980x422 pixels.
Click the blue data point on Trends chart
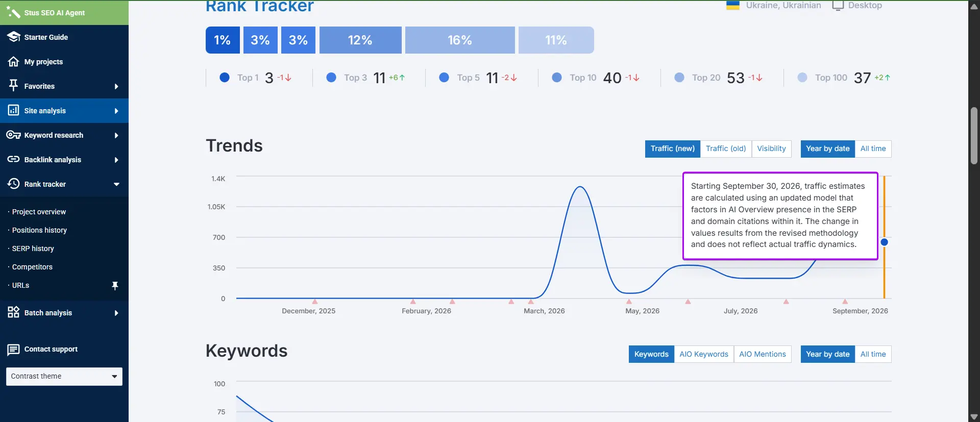pyautogui.click(x=885, y=242)
